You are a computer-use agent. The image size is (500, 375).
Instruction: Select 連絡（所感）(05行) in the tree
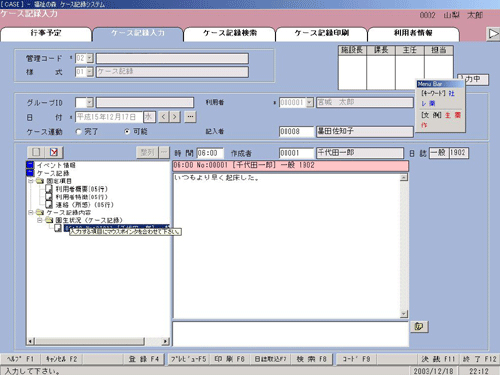[84, 204]
